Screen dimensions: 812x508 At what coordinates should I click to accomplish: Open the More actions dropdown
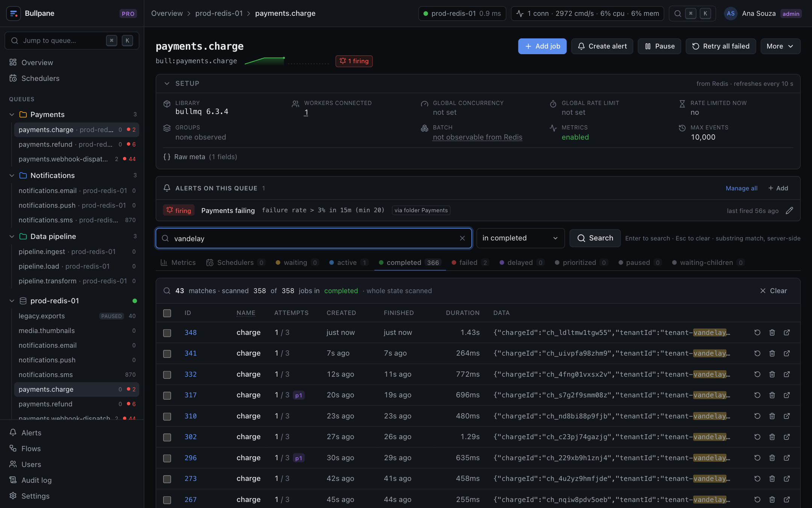(x=780, y=46)
